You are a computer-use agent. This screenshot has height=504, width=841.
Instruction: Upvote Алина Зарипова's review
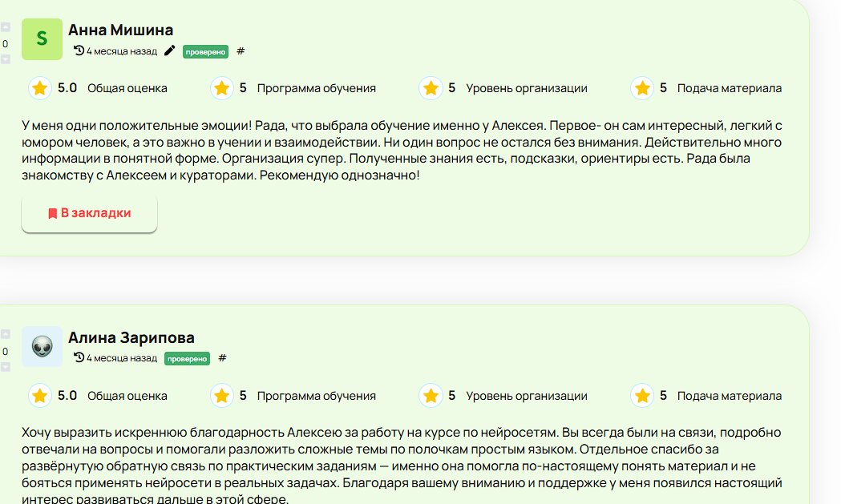pos(6,334)
